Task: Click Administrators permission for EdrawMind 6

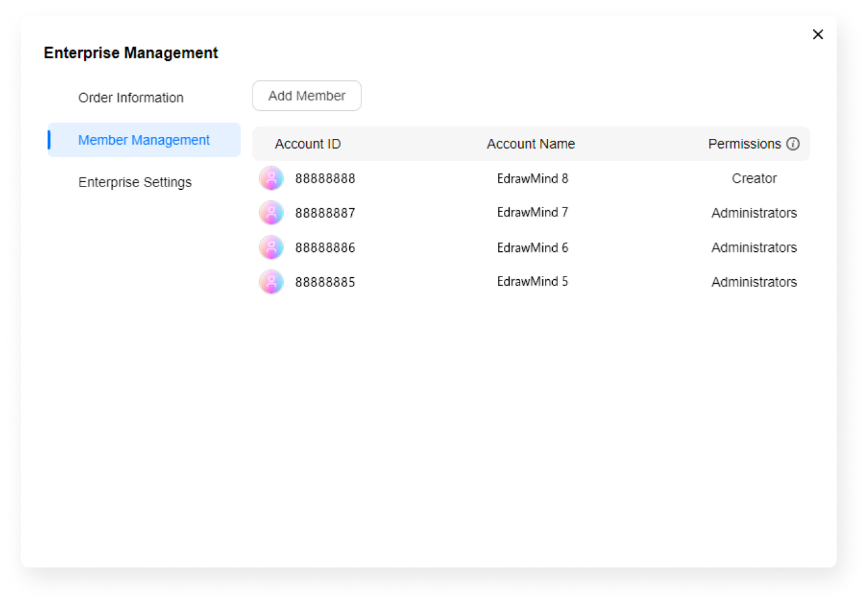Action: pos(754,248)
